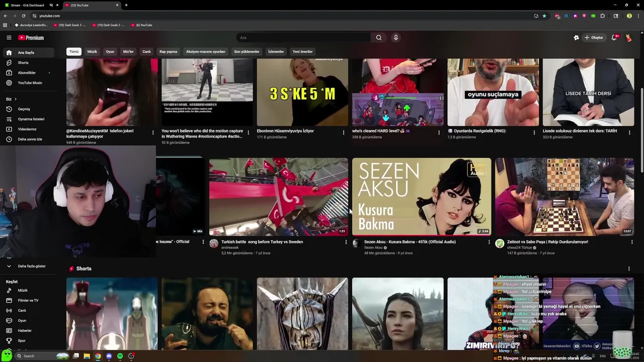Play the Zeitnot vs Sabo Paşa chess thumbnail

click(565, 197)
